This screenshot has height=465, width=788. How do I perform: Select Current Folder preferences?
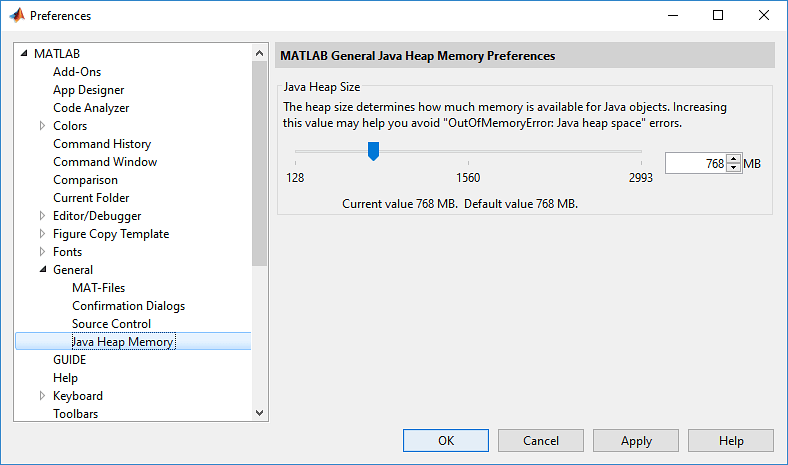(91, 198)
